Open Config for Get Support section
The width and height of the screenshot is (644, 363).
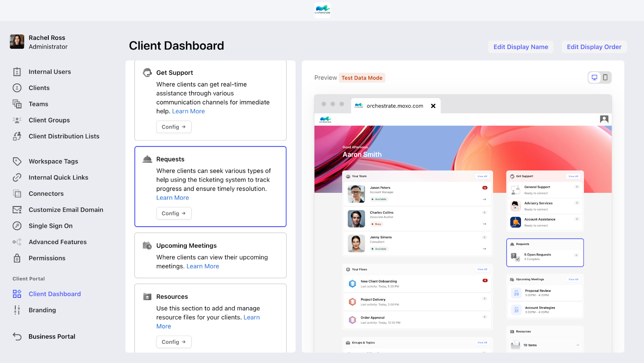pyautogui.click(x=174, y=127)
